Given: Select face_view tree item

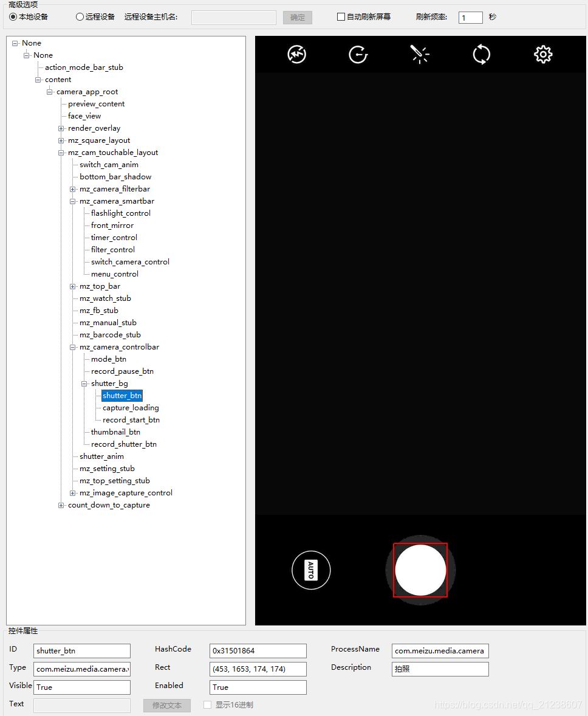Looking at the screenshot, I should [84, 116].
